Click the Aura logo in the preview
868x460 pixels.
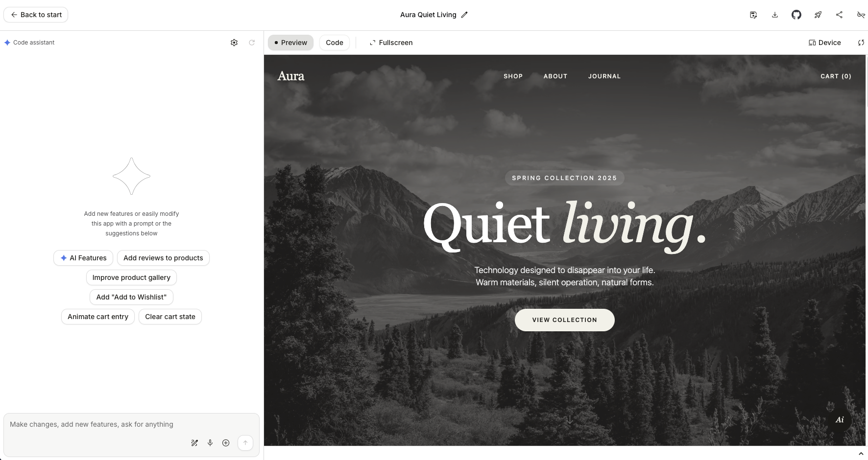coord(291,76)
